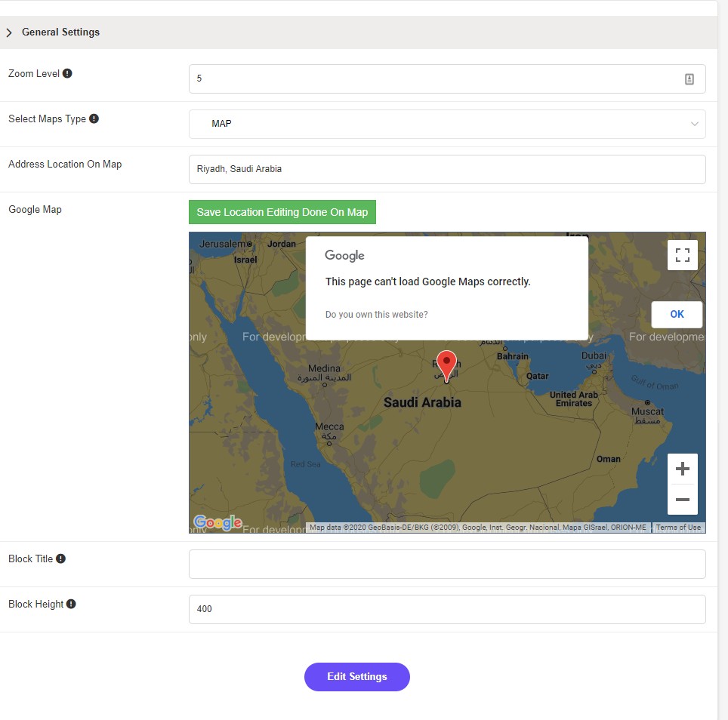The image size is (728, 720).
Task: Toggle fullscreen view on the map
Action: (682, 254)
